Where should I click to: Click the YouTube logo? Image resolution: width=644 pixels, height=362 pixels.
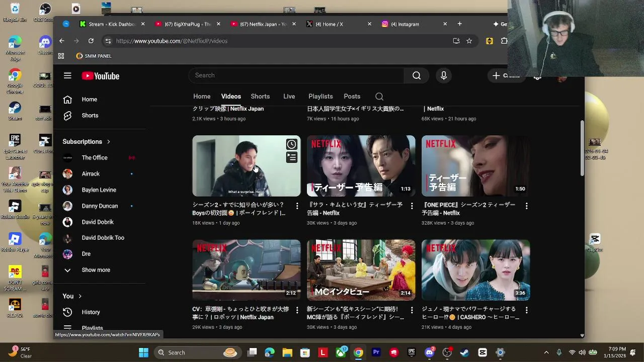[101, 76]
